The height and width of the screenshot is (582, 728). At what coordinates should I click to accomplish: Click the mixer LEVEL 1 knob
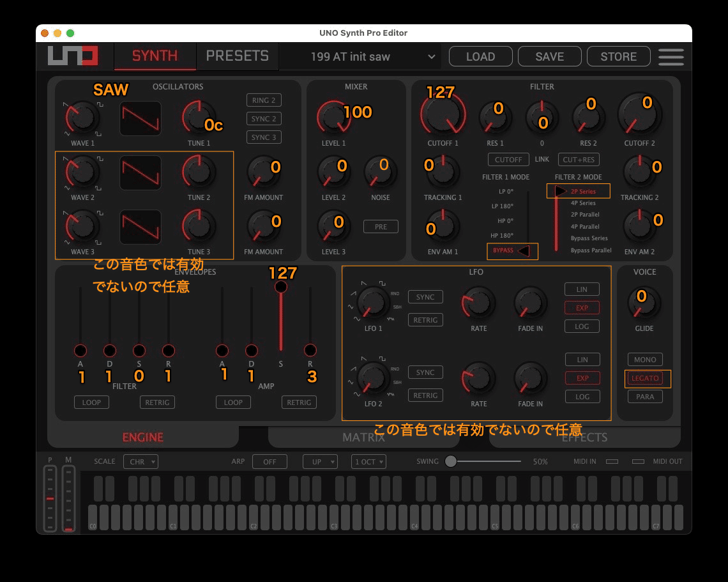click(x=333, y=117)
